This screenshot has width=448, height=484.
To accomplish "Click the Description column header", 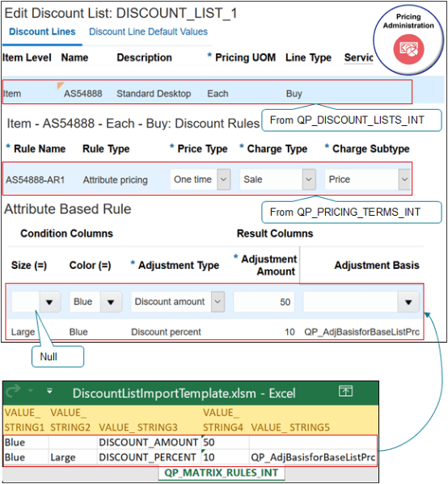I will (x=144, y=57).
